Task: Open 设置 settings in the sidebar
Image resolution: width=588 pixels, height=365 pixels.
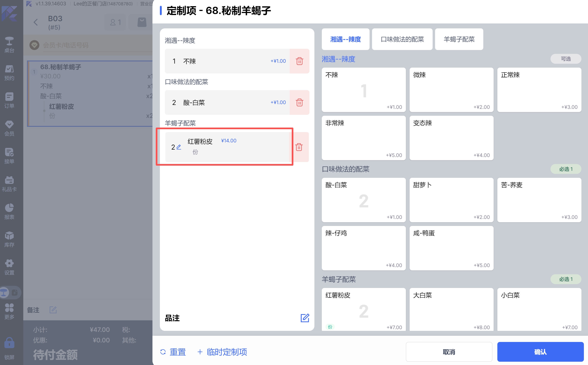Action: click(x=9, y=267)
